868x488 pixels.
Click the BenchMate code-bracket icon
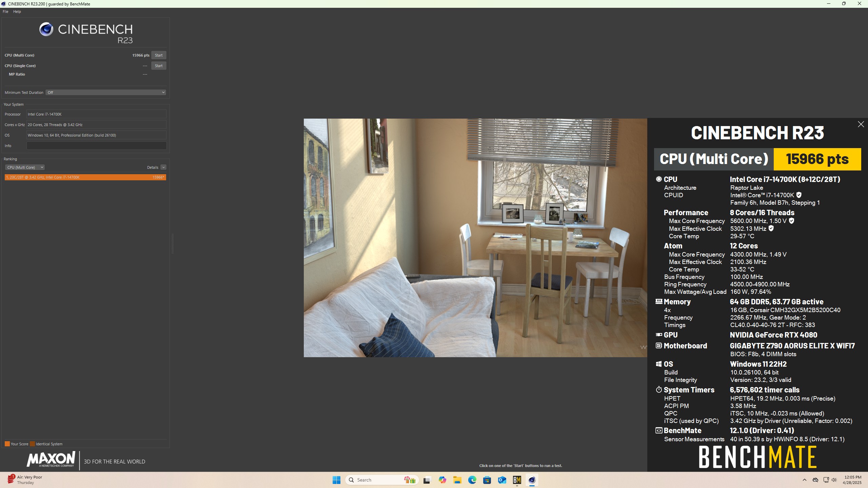tap(659, 430)
